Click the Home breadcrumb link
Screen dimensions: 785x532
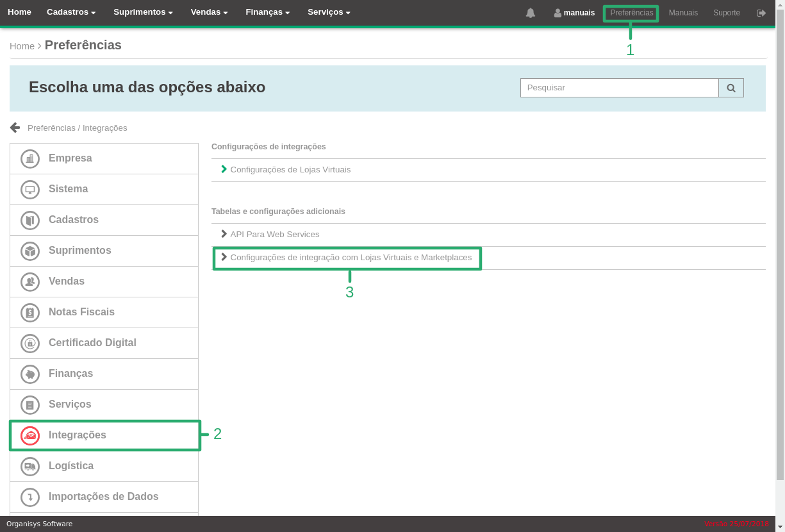(22, 46)
